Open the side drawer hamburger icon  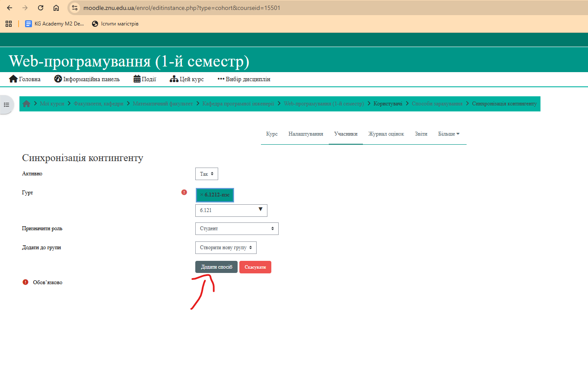[6, 105]
